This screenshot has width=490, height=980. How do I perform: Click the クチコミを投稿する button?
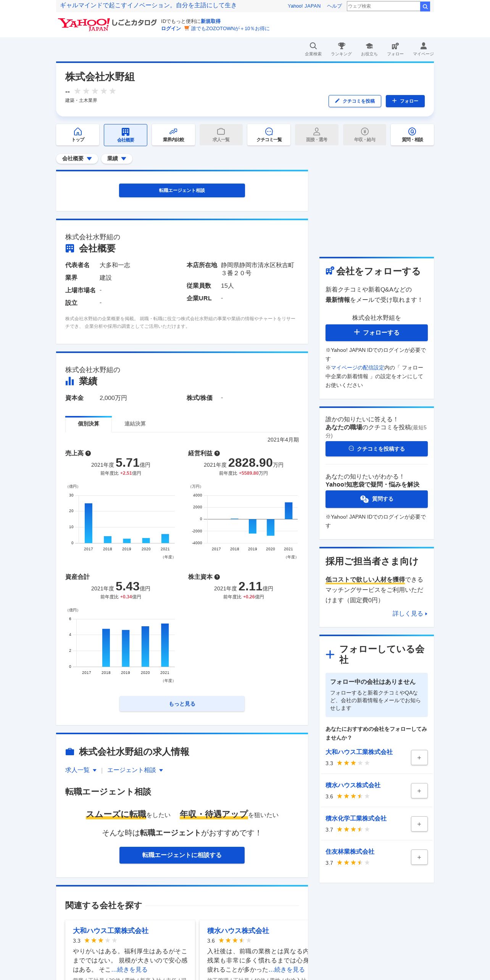[377, 449]
